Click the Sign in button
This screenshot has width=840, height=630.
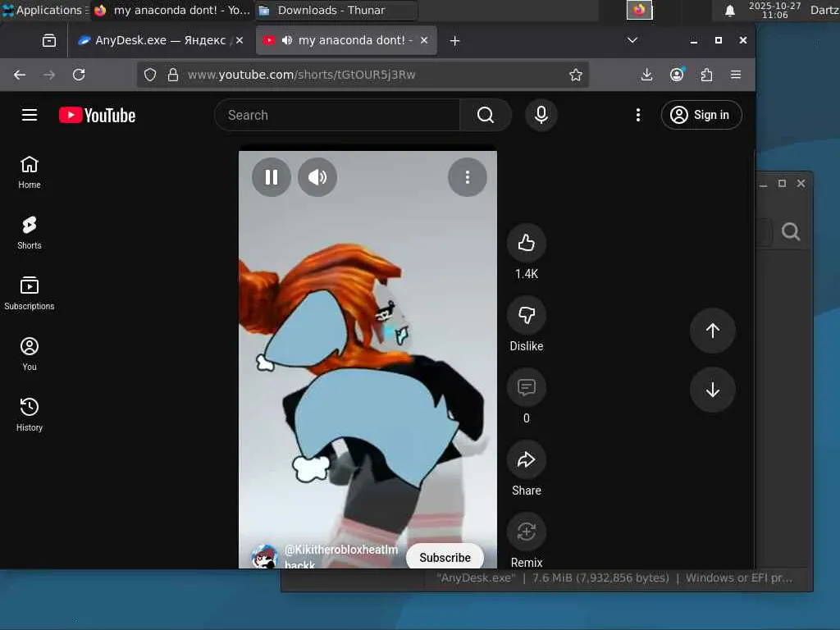tap(701, 115)
